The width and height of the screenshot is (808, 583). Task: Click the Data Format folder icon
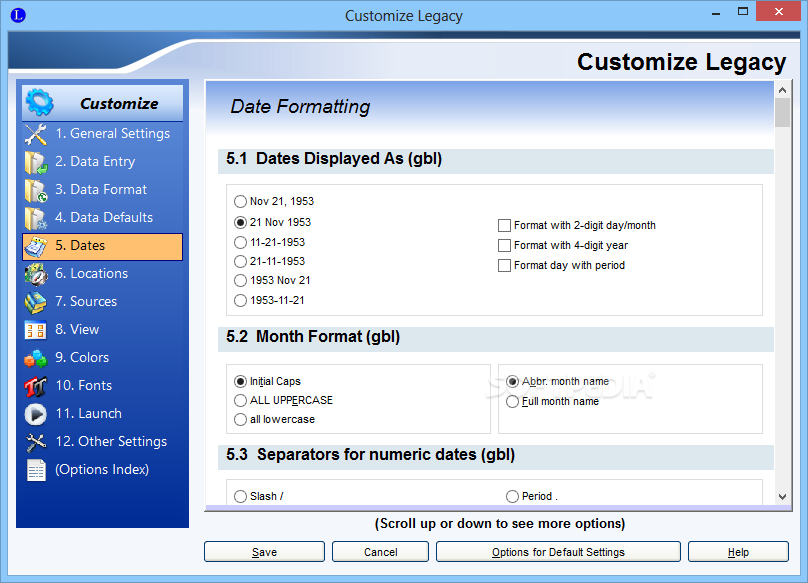[x=36, y=190]
